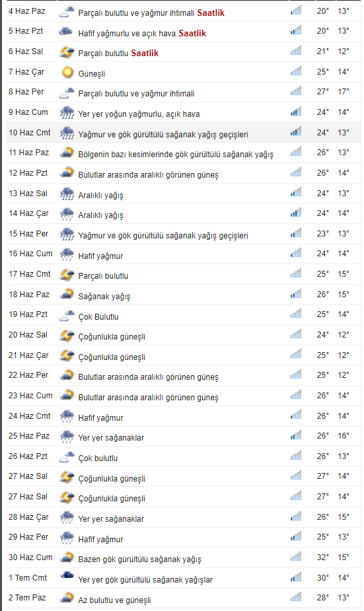The image size is (364, 611).
Task: Click the cloudy icon for 26 Haz Pzt
Action: click(67, 456)
